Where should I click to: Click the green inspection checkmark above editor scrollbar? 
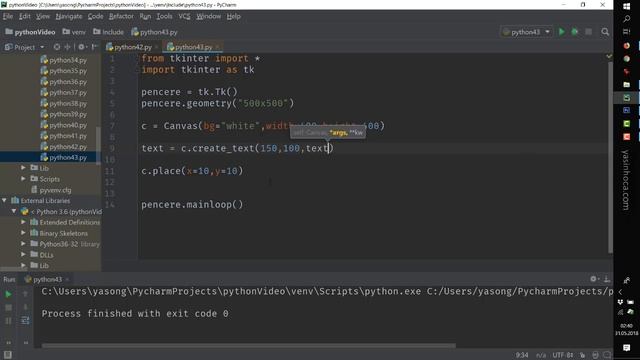tap(609, 56)
